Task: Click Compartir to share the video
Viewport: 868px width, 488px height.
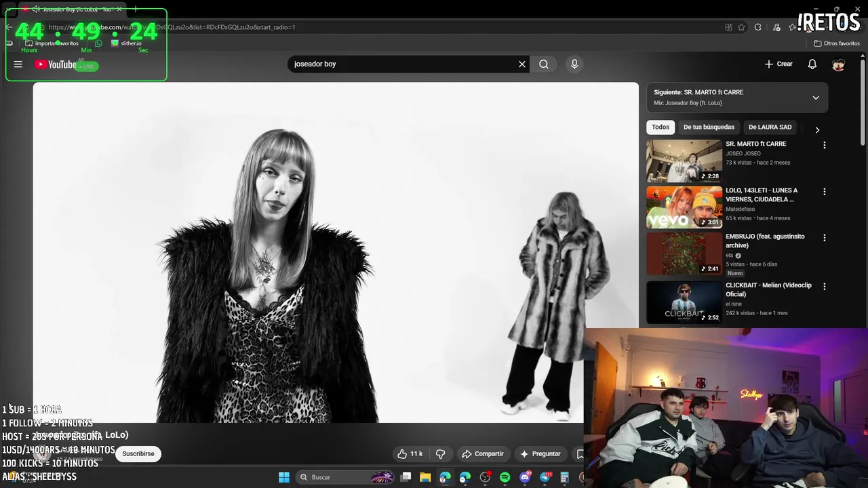Action: tap(482, 453)
